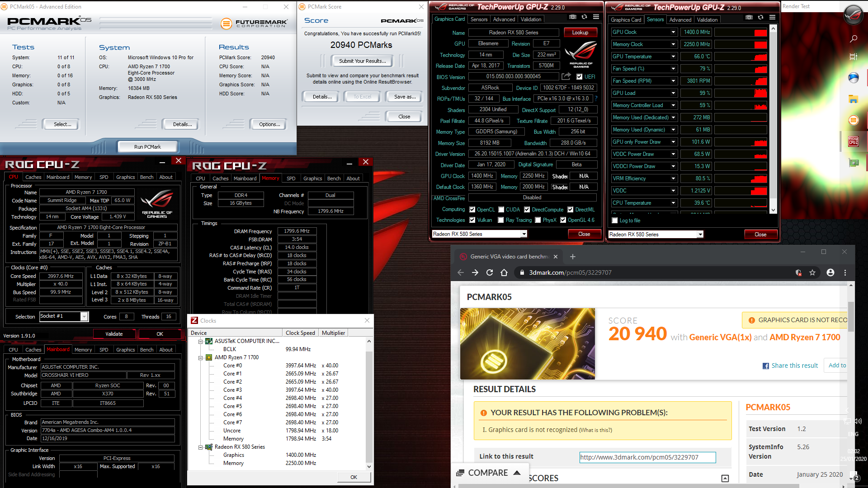Open the SPD tab in ROG CPU-Z Memory window

click(x=291, y=178)
